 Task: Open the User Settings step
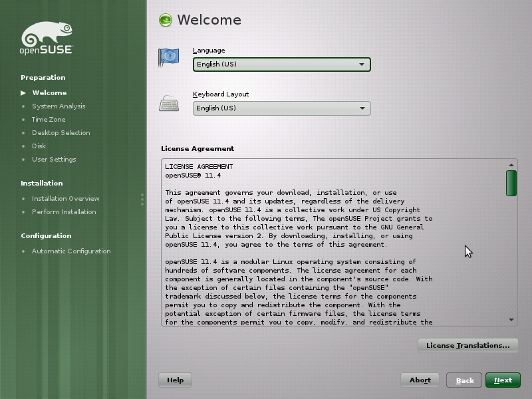[53, 159]
